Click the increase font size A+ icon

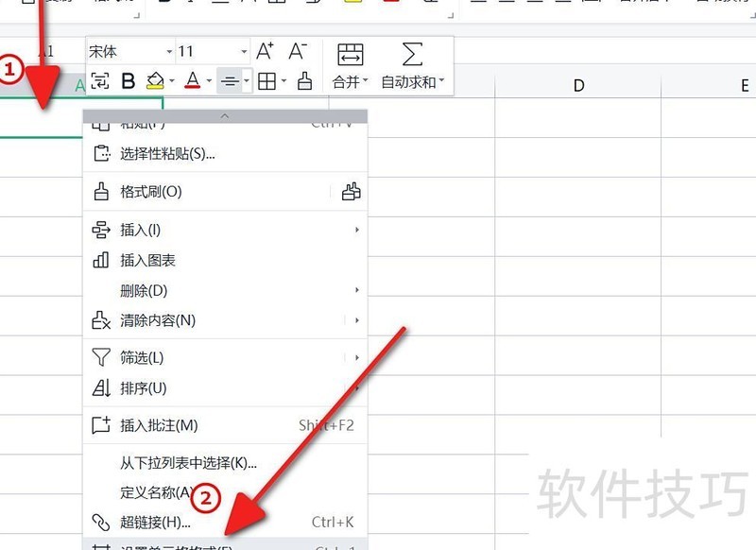click(x=265, y=51)
